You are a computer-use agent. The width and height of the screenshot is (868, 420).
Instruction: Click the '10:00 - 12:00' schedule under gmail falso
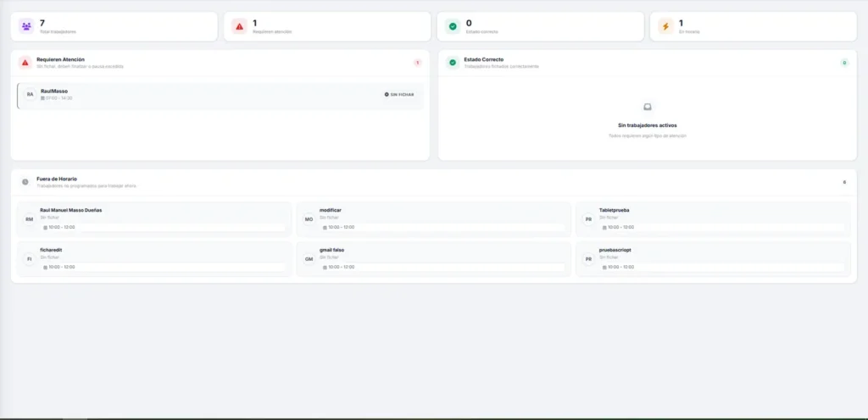tap(342, 268)
